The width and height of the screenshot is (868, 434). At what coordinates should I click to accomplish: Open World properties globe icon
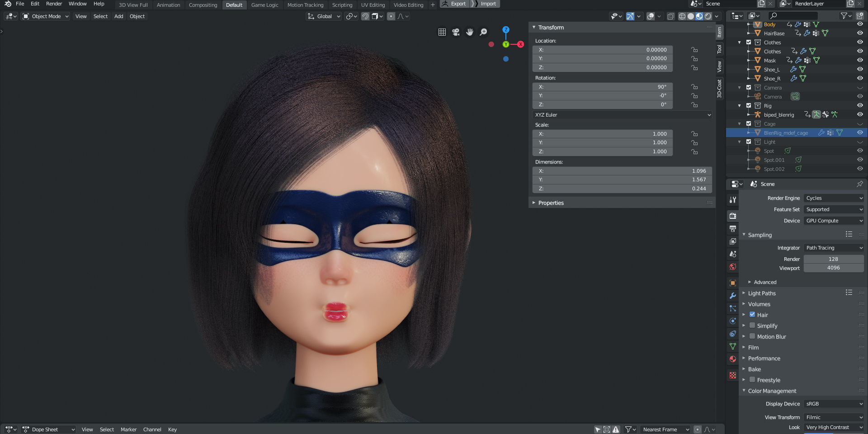click(x=733, y=267)
